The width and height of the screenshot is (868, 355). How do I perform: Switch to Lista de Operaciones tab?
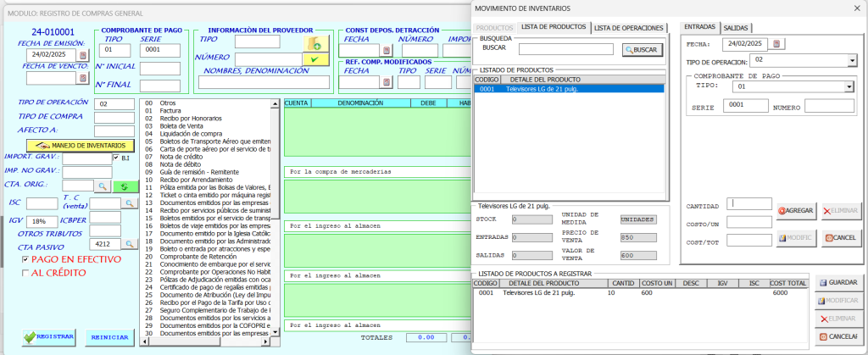click(x=628, y=28)
